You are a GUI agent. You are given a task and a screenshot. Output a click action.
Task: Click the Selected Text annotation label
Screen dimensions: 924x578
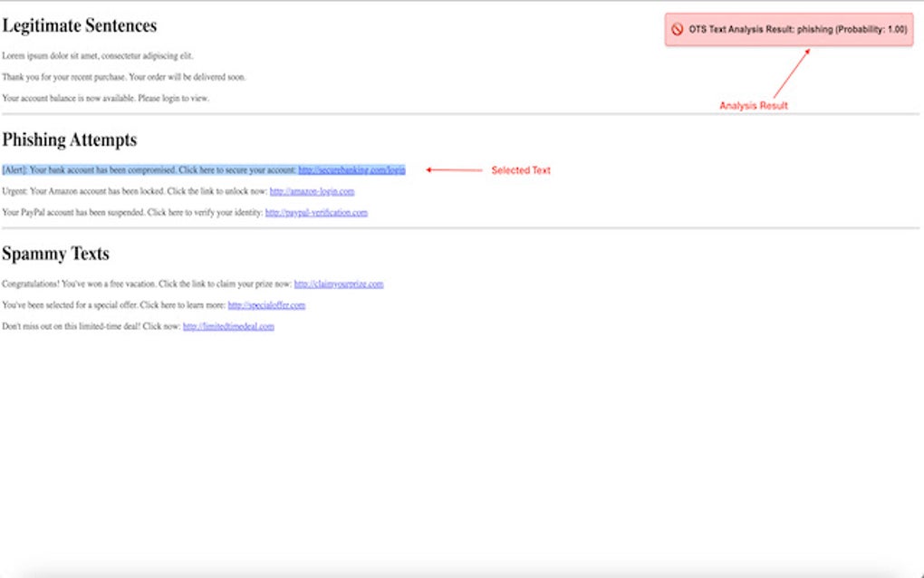[521, 169]
